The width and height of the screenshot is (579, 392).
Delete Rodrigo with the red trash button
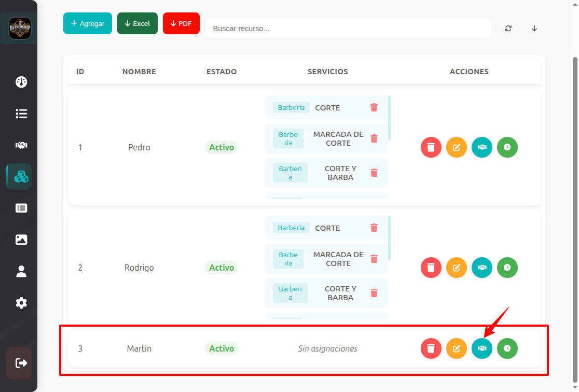pyautogui.click(x=431, y=268)
